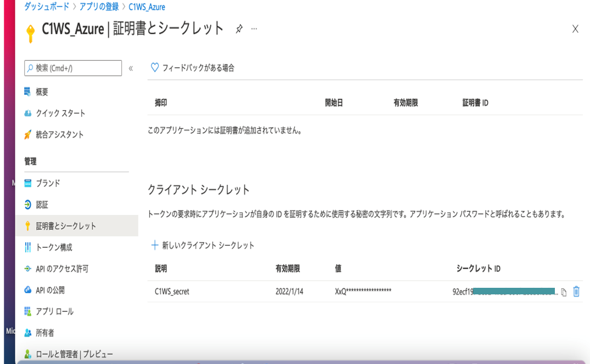This screenshot has height=364, width=590.
Task: Click certificates 有効期限 column header
Action: pos(406,103)
